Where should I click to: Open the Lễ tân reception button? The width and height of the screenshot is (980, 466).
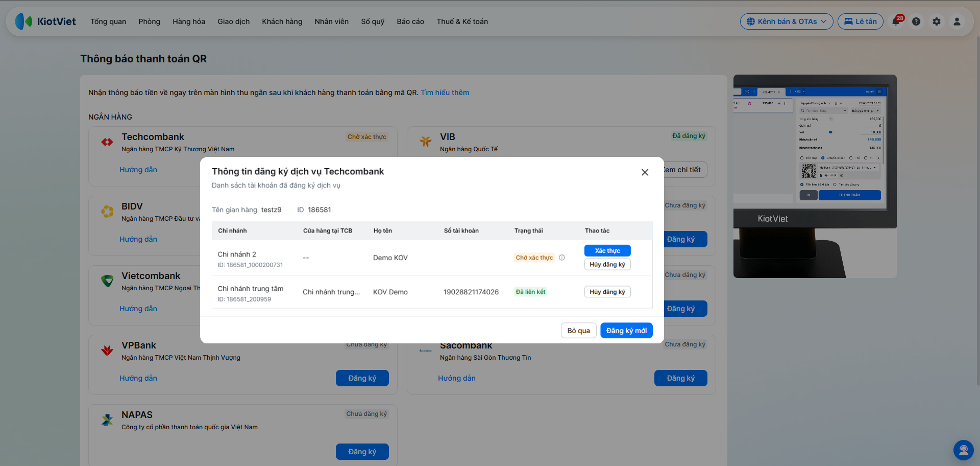pos(861,21)
